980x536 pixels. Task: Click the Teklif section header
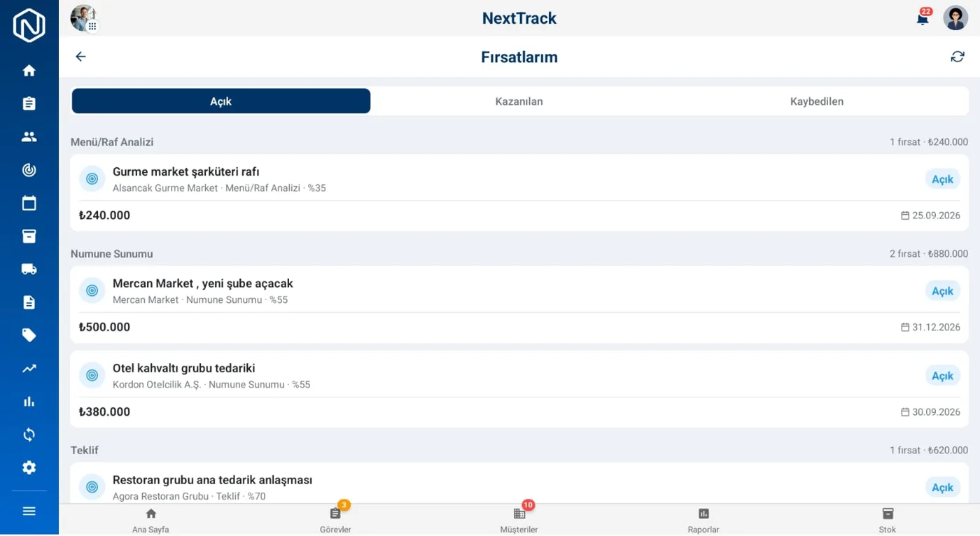(x=85, y=451)
